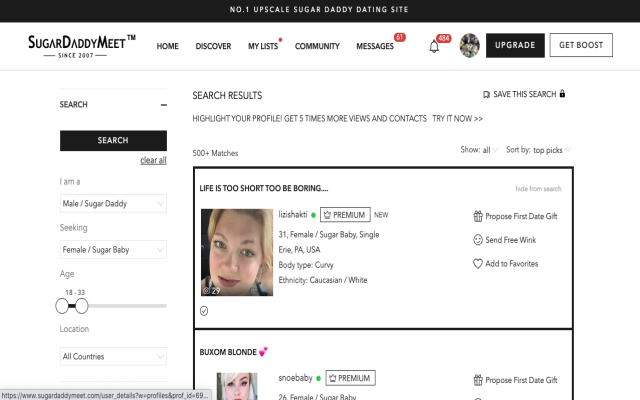
Task: Open the notifications bell icon
Action: (434, 47)
